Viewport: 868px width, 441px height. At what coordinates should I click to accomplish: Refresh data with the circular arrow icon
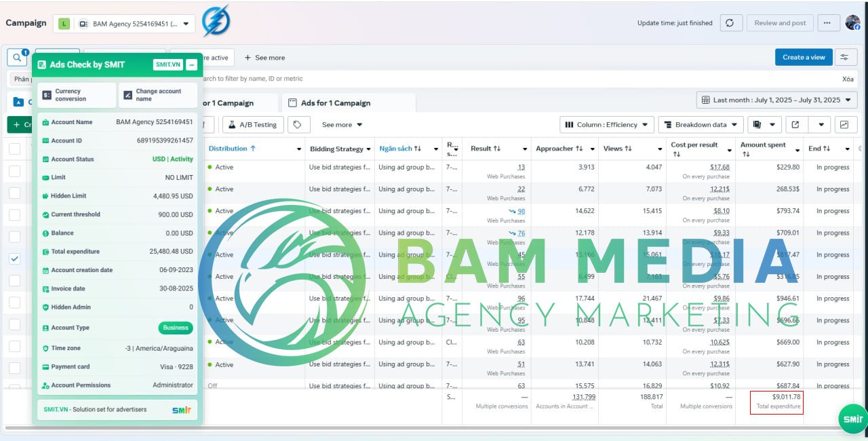pyautogui.click(x=730, y=22)
